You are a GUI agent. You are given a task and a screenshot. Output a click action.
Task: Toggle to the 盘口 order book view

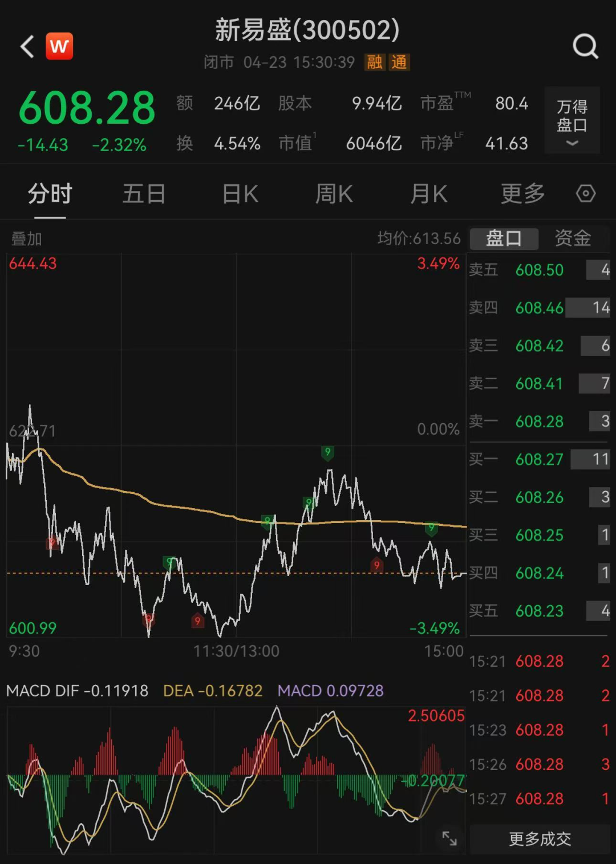point(504,239)
